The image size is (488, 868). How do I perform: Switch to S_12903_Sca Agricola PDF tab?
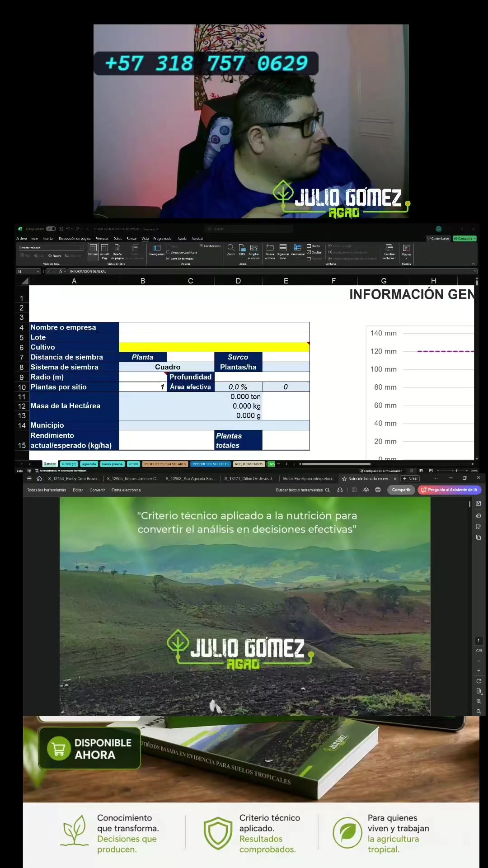(191, 478)
